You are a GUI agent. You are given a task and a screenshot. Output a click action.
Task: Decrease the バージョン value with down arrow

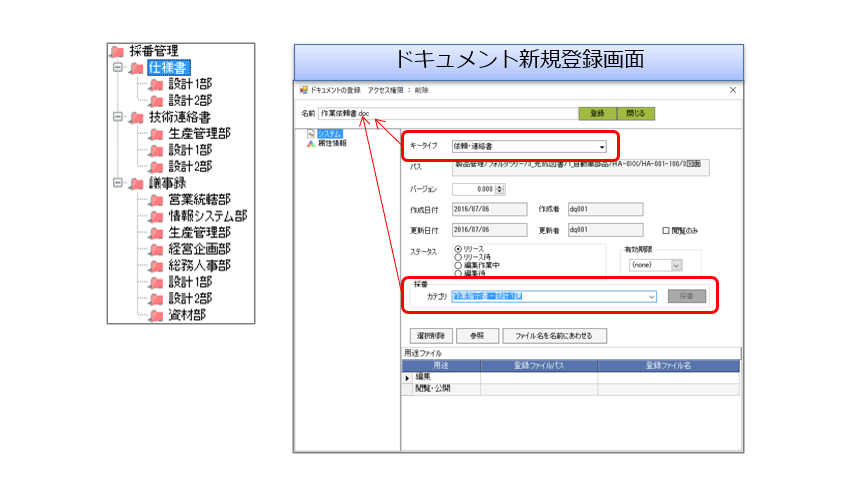coord(500,191)
